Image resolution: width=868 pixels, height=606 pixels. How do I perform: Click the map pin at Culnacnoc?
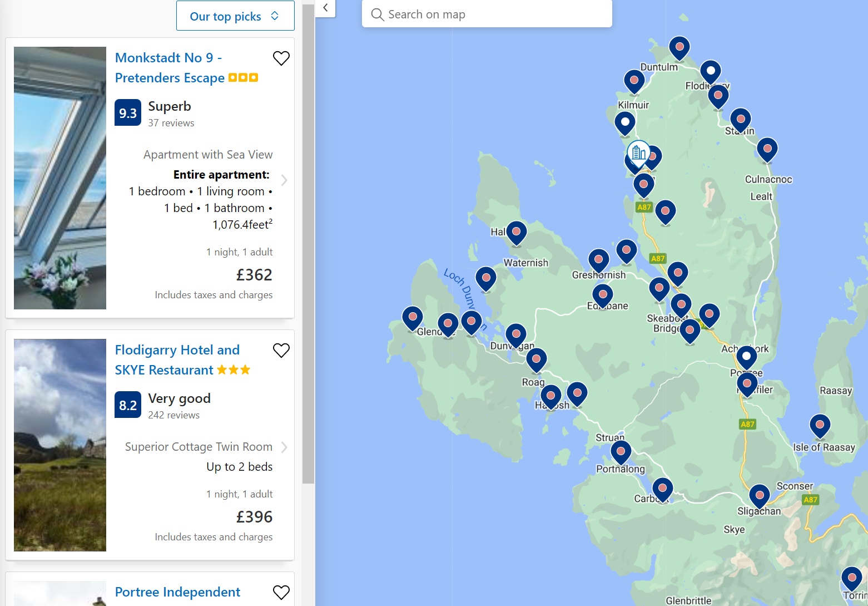pos(767,149)
